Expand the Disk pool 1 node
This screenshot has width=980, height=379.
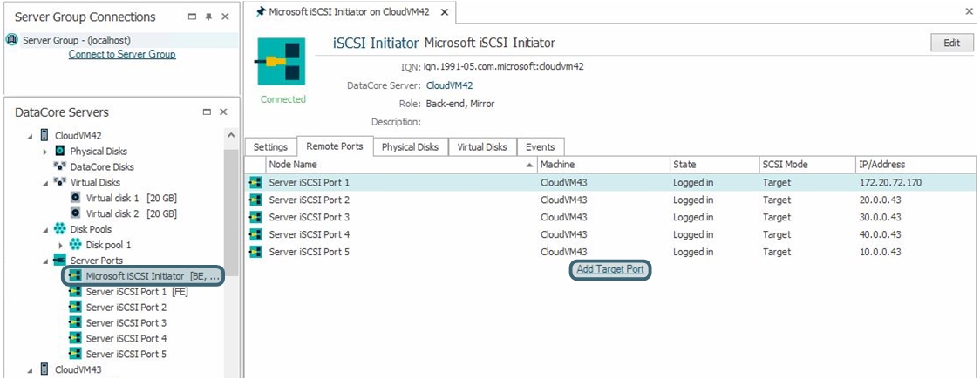point(61,245)
